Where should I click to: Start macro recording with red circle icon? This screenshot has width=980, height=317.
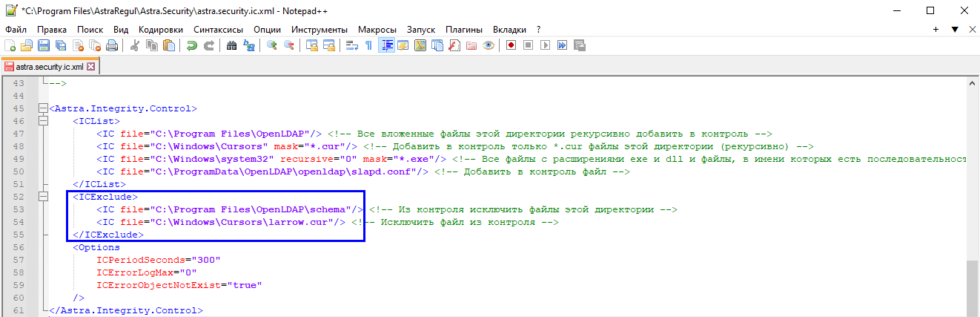click(x=511, y=45)
